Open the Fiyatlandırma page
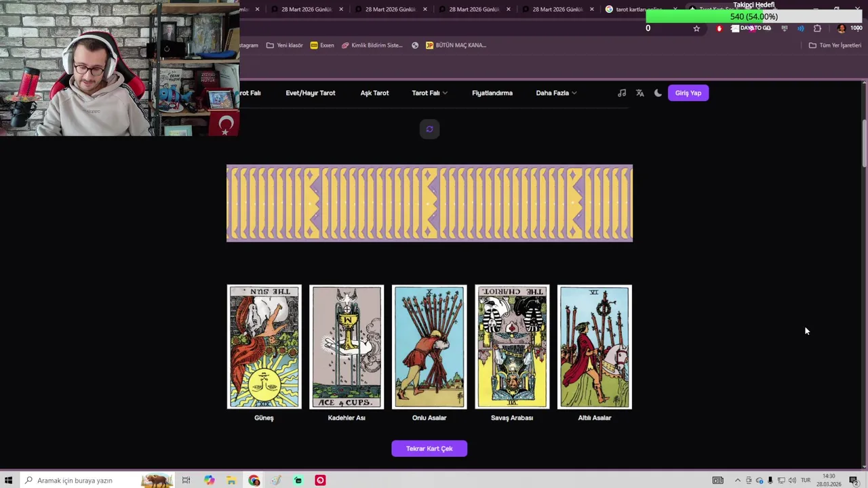This screenshot has width=868, height=488. pyautogui.click(x=492, y=93)
